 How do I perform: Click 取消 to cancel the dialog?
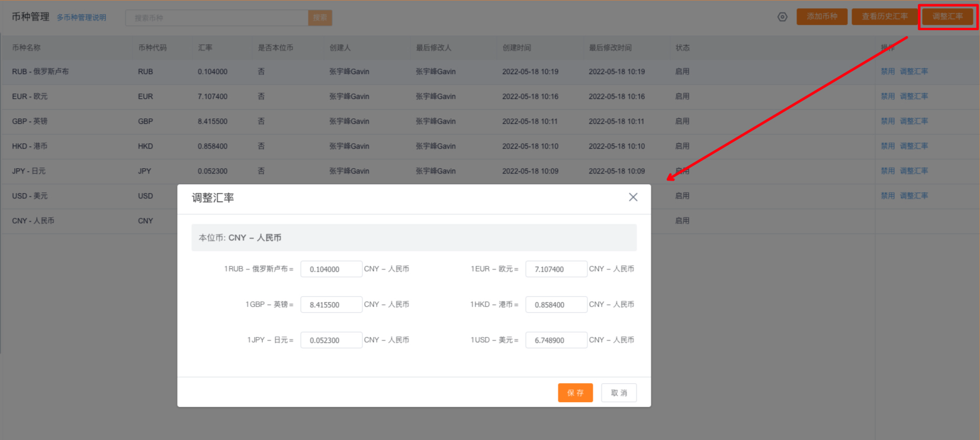pyautogui.click(x=619, y=393)
